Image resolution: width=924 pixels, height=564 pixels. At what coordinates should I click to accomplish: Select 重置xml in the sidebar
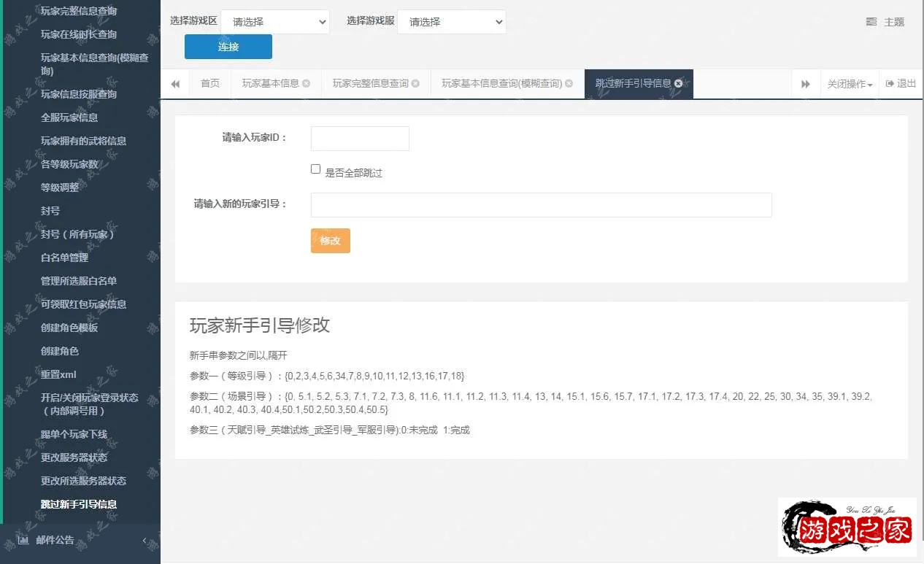coord(57,374)
